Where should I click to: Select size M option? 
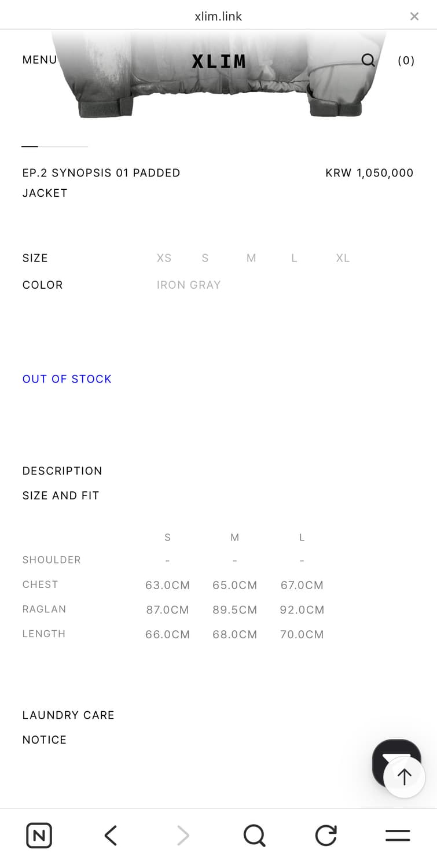[251, 258]
